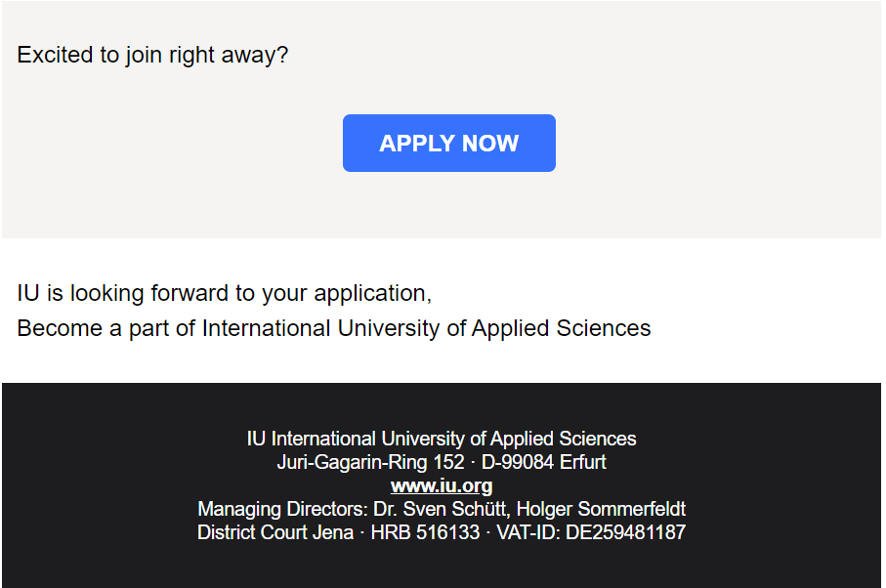Click the "Excited to join right away?" text
Image resolution: width=886 pixels, height=588 pixels.
(x=152, y=55)
